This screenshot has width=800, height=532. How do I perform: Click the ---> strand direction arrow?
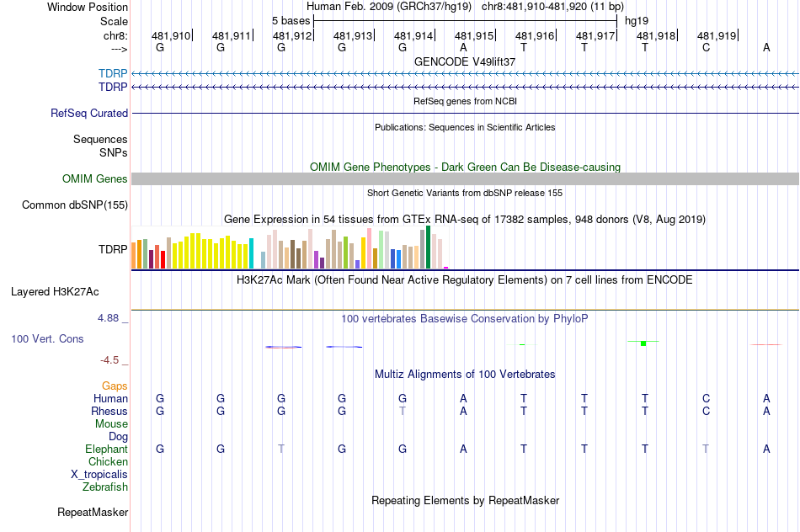[x=119, y=49]
